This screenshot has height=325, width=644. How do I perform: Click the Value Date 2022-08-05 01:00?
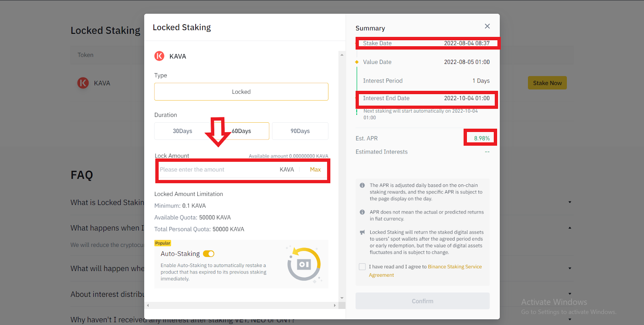click(467, 62)
